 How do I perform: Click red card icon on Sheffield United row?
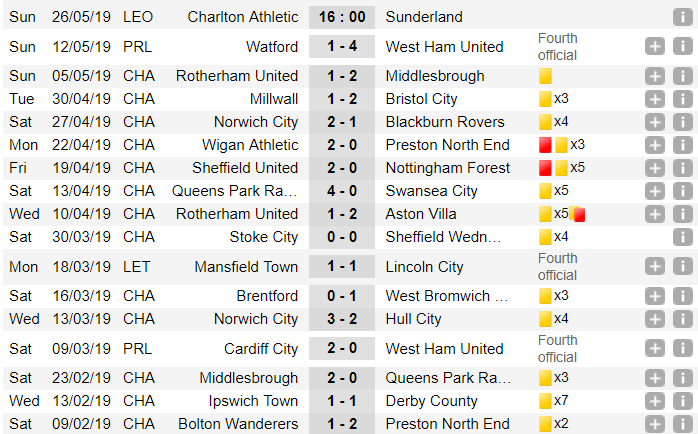point(545,168)
